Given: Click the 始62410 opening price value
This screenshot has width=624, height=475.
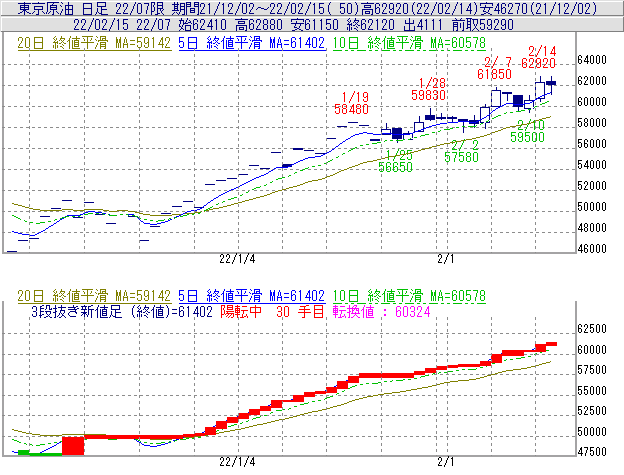Looking at the screenshot, I should (203, 25).
